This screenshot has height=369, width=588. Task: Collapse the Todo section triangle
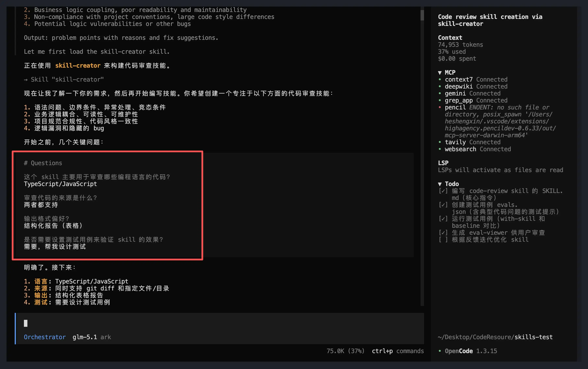coord(440,184)
